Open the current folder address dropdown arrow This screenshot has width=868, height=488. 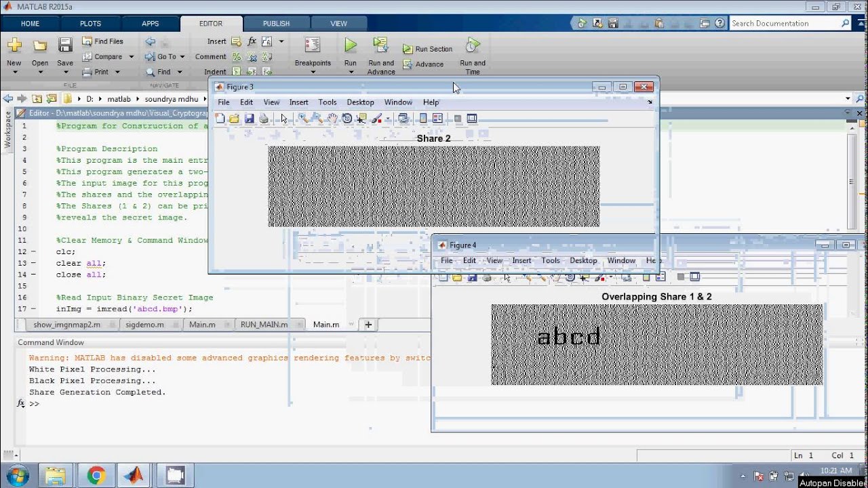pos(848,99)
